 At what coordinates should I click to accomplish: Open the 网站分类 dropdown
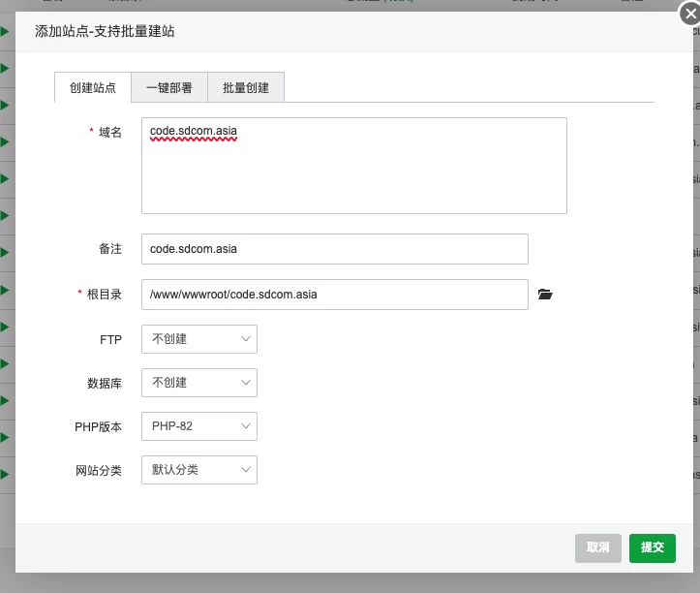click(x=199, y=470)
